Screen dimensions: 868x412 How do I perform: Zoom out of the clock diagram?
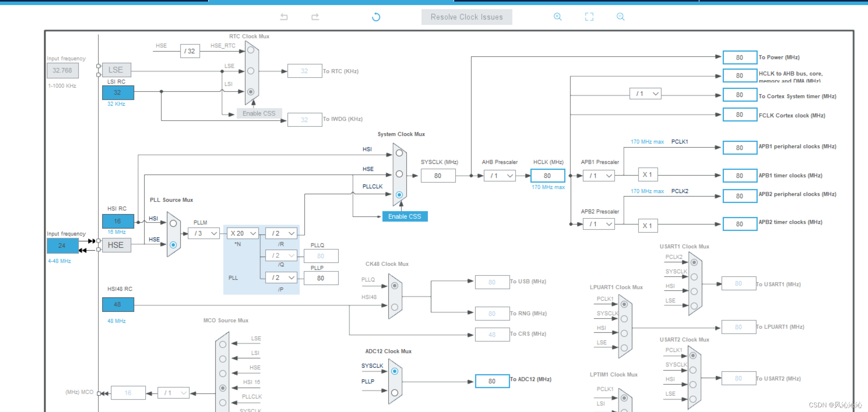[x=621, y=17]
